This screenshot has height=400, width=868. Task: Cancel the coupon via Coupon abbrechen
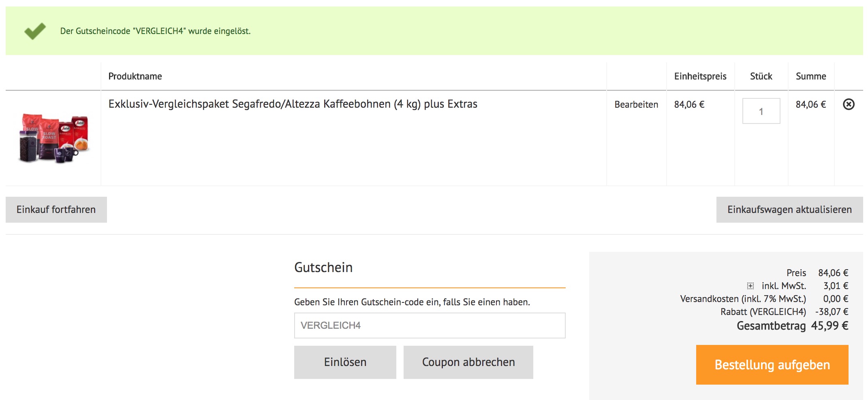(x=468, y=362)
